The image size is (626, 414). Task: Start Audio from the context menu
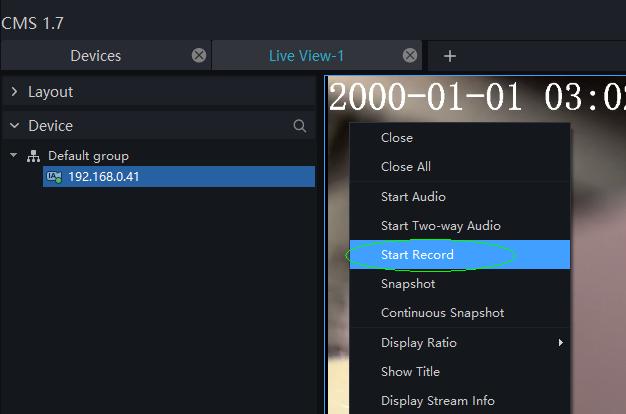(413, 197)
